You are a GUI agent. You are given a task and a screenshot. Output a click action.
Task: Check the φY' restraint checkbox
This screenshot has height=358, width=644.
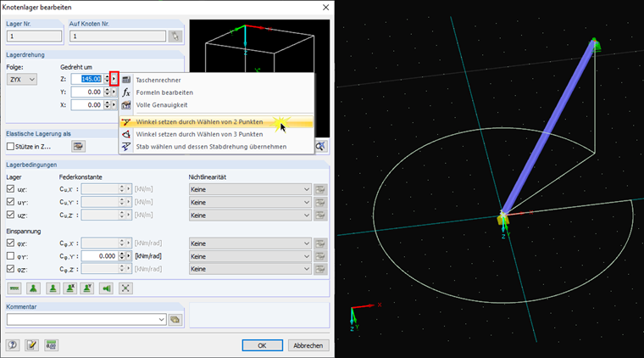tap(10, 256)
